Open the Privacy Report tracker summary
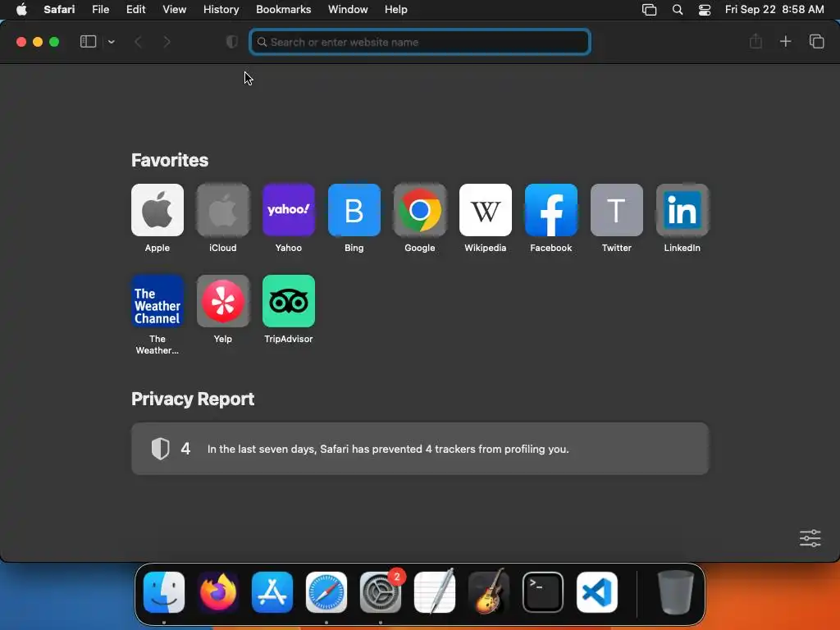 coord(420,449)
